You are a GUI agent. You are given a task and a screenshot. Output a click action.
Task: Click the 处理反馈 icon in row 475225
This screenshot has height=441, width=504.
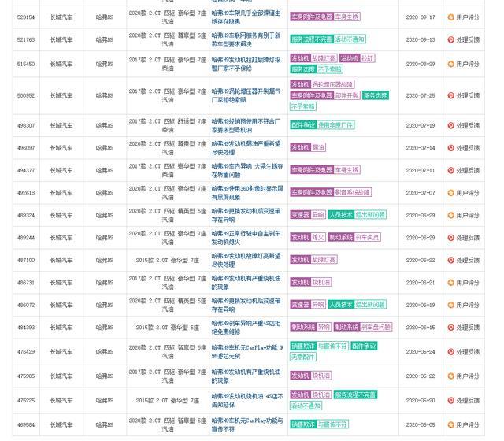[x=451, y=400]
